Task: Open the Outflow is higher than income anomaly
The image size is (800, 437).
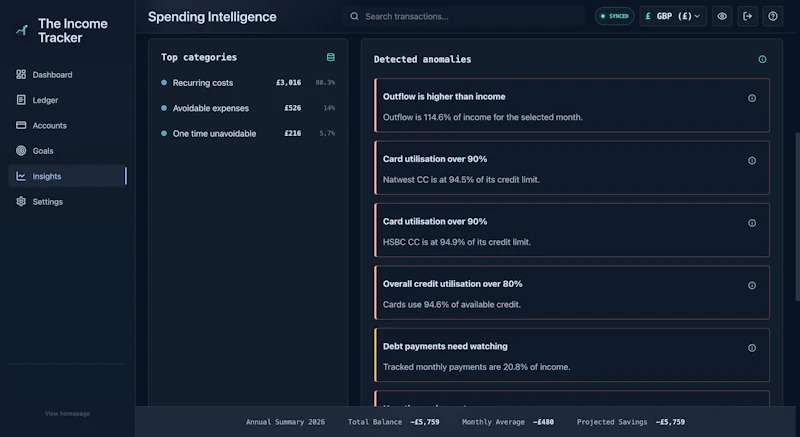Action: [x=571, y=106]
